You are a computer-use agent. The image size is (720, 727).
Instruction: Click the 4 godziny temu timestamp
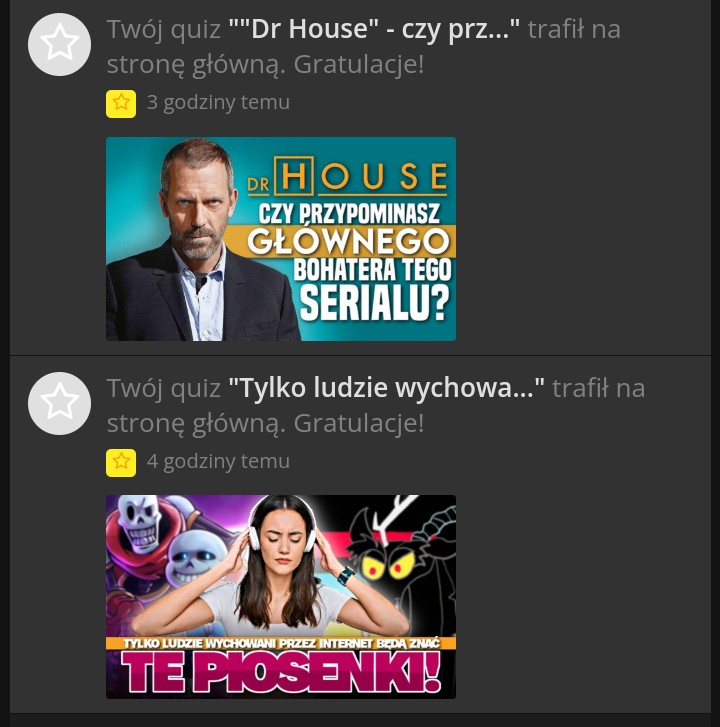pos(218,461)
